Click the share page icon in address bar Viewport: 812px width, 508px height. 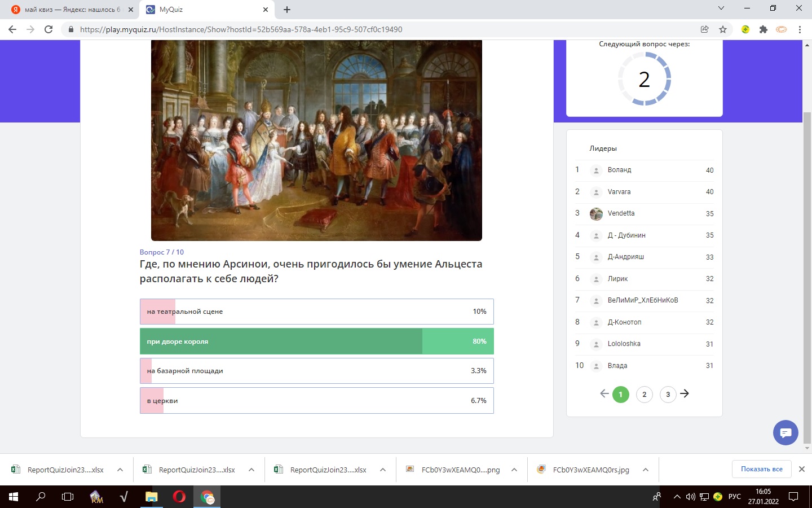pyautogui.click(x=704, y=29)
